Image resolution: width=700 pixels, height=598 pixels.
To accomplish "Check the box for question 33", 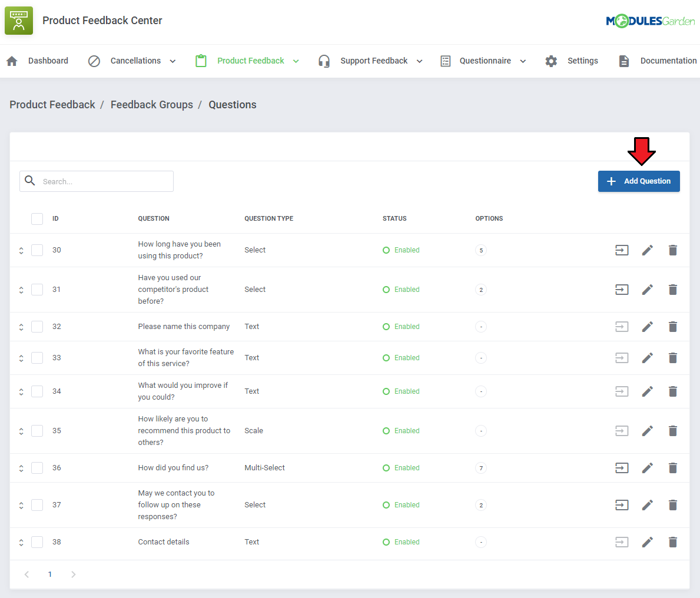I will pos(37,358).
